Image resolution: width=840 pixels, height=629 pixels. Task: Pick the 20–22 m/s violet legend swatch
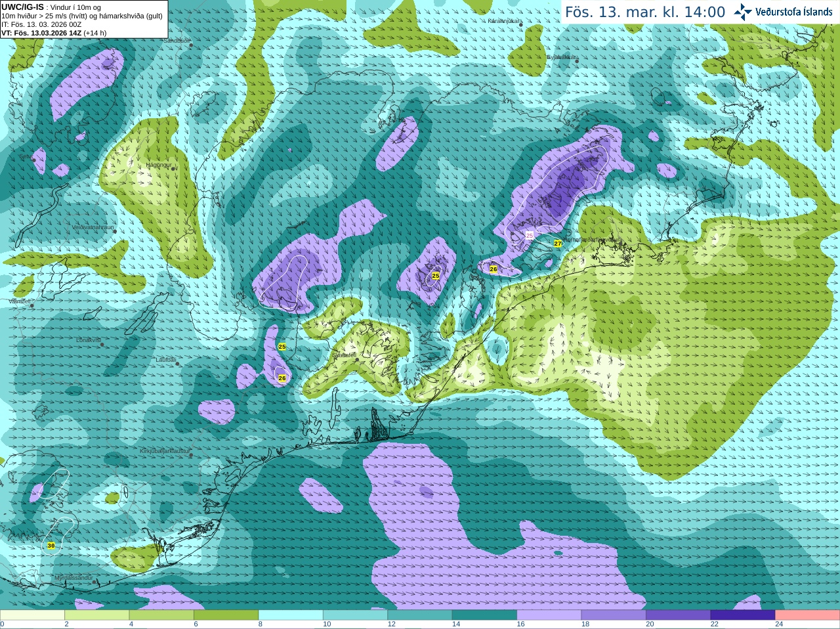pyautogui.click(x=679, y=615)
